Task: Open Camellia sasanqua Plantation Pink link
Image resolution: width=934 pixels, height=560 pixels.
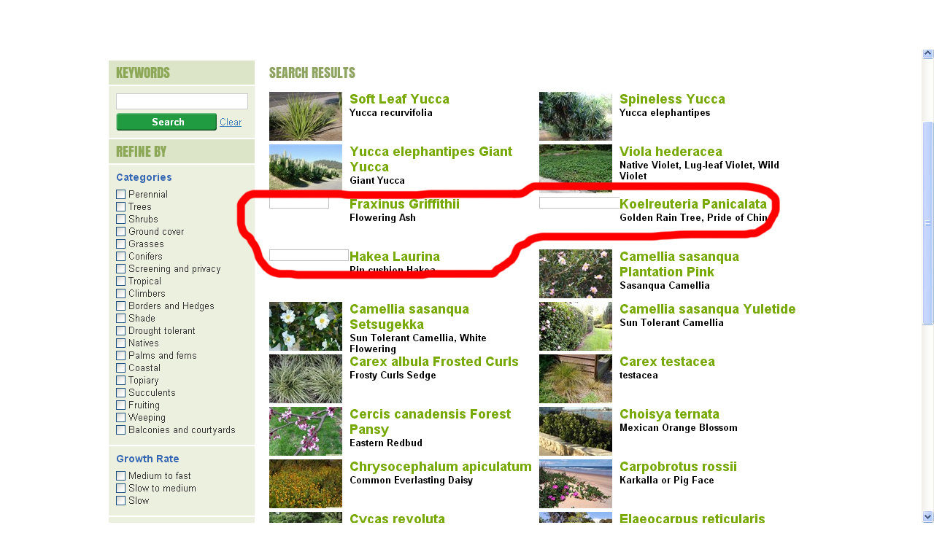Action: 679,264
